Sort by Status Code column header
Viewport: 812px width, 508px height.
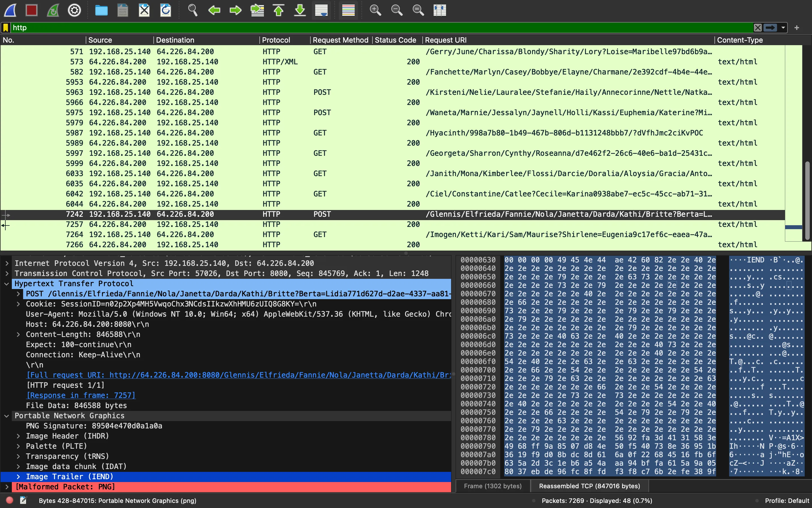(x=397, y=40)
